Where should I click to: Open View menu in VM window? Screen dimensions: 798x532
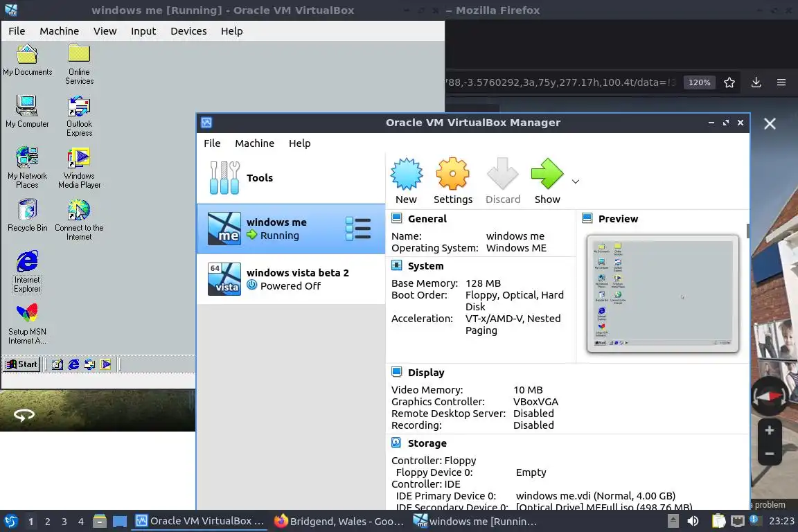[x=105, y=31]
